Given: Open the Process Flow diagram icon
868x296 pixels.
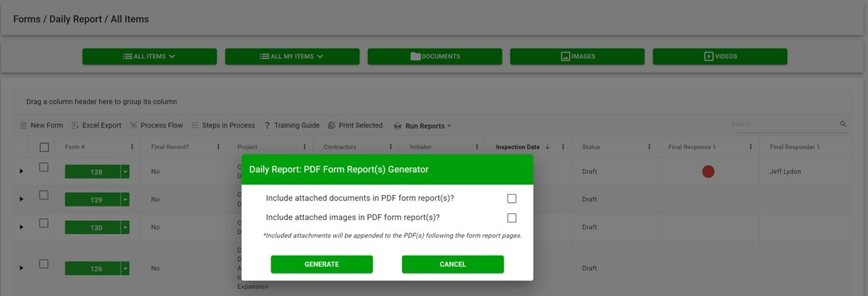Looking at the screenshot, I should (x=134, y=125).
